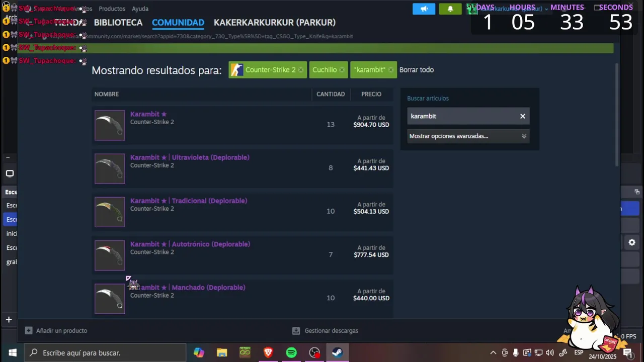644x362 pixels.
Task: Click the $440.00 USD price
Action: 371,298
